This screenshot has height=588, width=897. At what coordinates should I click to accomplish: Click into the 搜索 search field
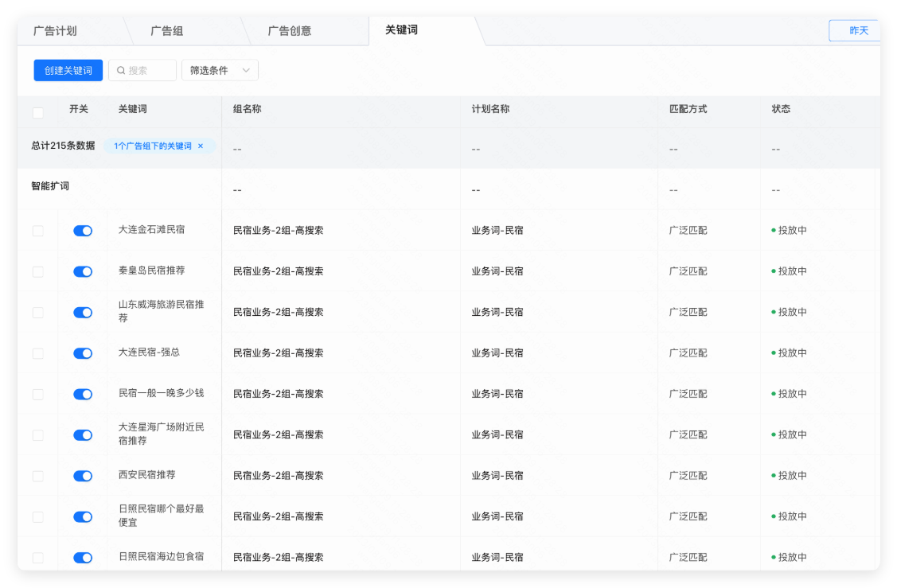click(142, 70)
